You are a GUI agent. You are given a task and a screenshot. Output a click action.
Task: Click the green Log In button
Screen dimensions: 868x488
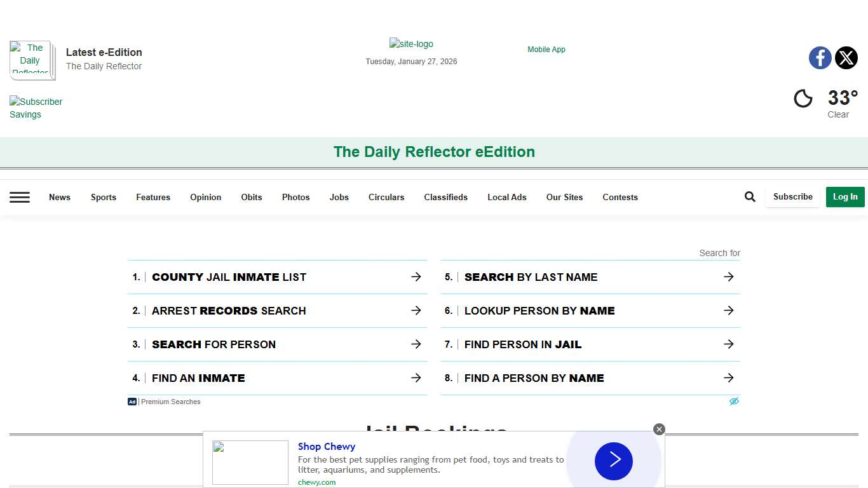coord(845,197)
